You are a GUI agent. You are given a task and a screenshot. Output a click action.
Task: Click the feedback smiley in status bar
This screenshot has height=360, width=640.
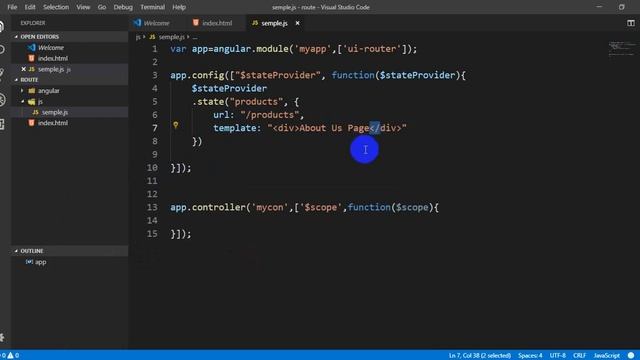(631, 356)
